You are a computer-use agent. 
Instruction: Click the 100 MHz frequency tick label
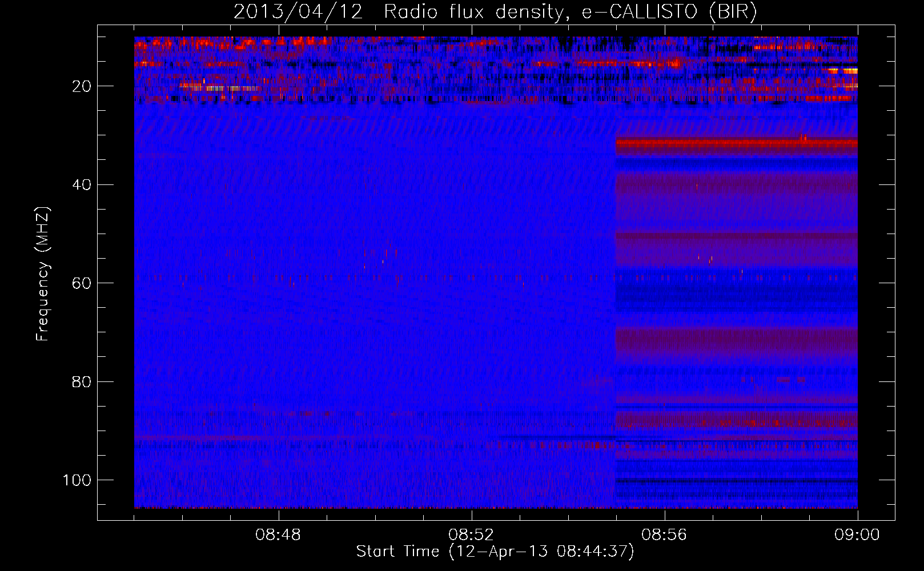pos(77,480)
